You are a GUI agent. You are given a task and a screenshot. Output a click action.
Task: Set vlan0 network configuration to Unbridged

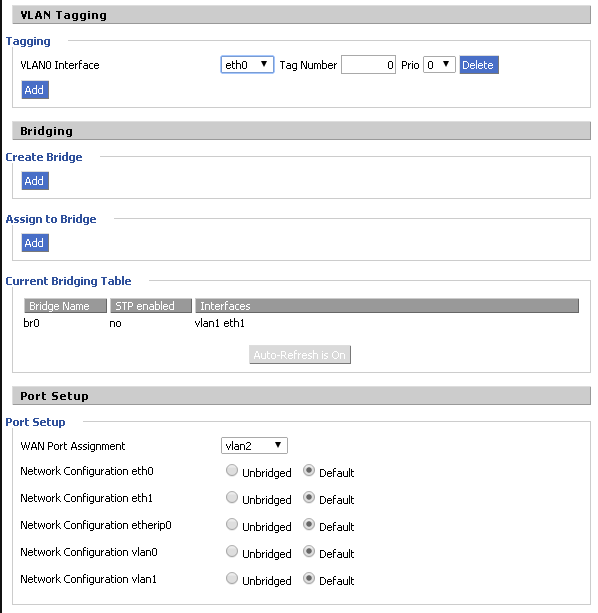point(232,551)
